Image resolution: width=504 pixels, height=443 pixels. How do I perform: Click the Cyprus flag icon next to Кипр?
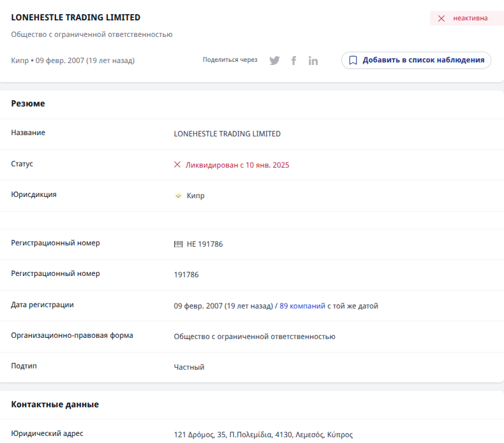tap(178, 196)
